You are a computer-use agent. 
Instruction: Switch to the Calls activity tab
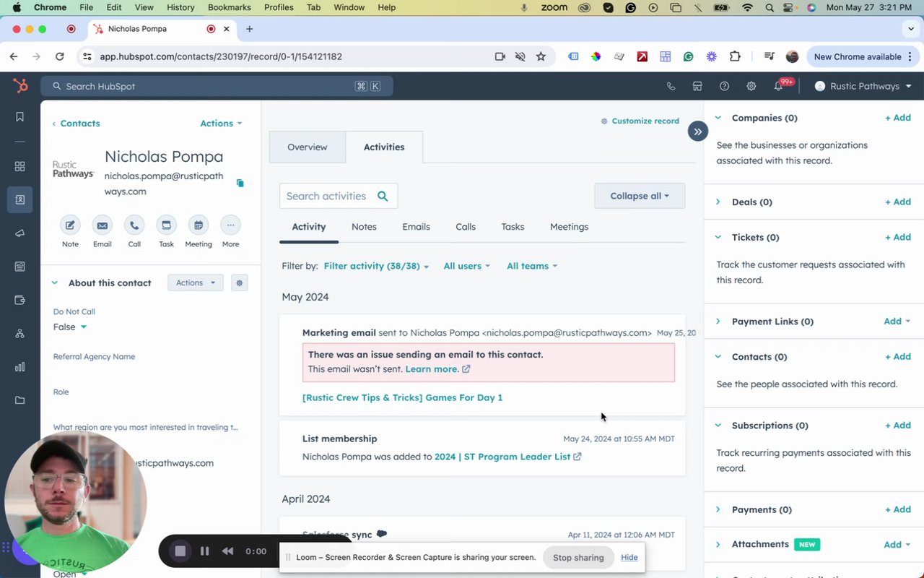pos(466,227)
